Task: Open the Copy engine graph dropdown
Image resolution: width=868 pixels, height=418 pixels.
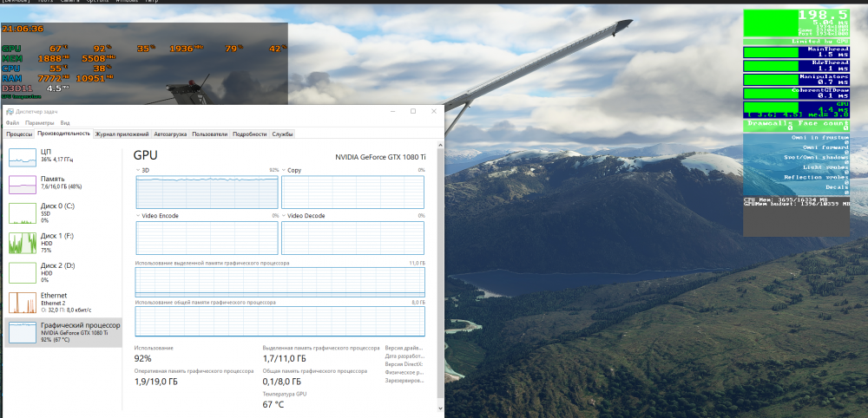Action: pyautogui.click(x=284, y=170)
